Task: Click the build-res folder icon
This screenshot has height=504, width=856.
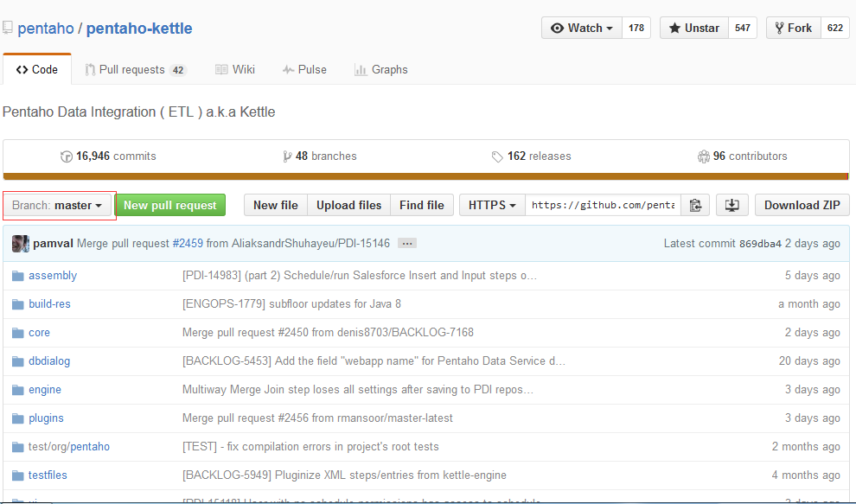Action: (18, 304)
